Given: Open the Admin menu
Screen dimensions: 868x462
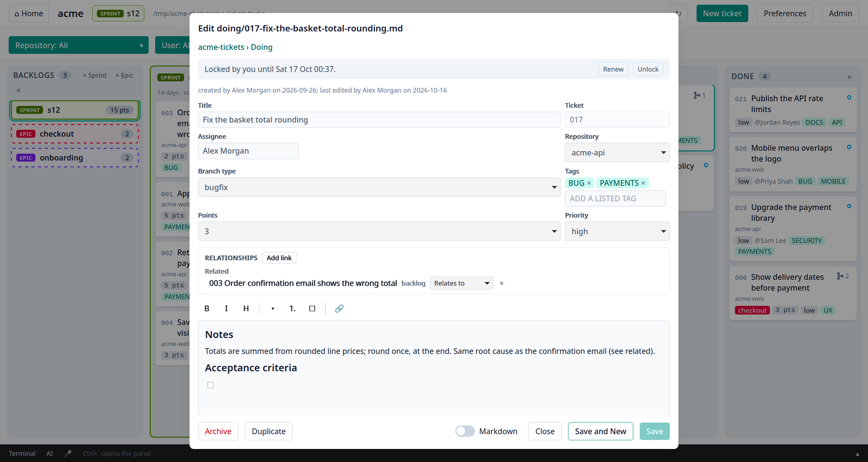Looking at the screenshot, I should 840,14.
